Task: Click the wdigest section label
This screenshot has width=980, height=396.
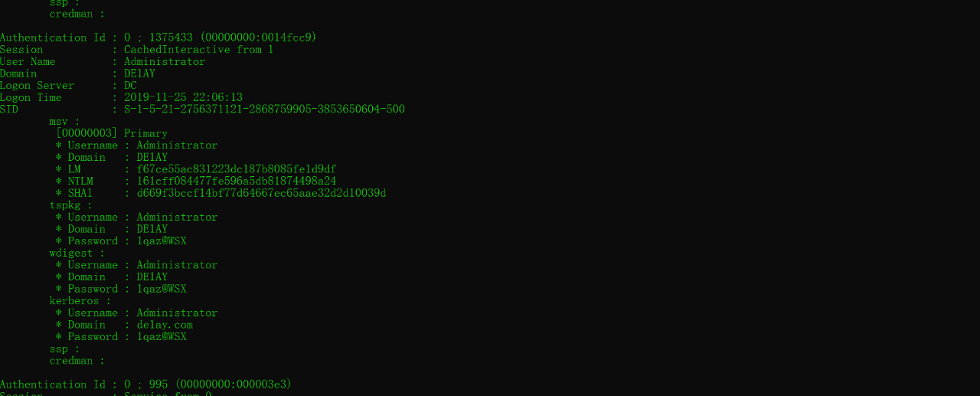Action: [x=77, y=254]
